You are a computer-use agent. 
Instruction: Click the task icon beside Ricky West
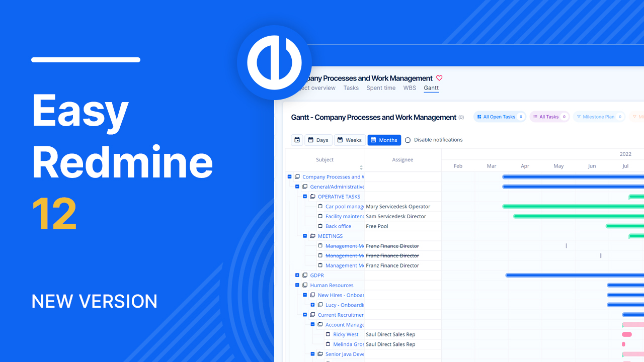328,334
